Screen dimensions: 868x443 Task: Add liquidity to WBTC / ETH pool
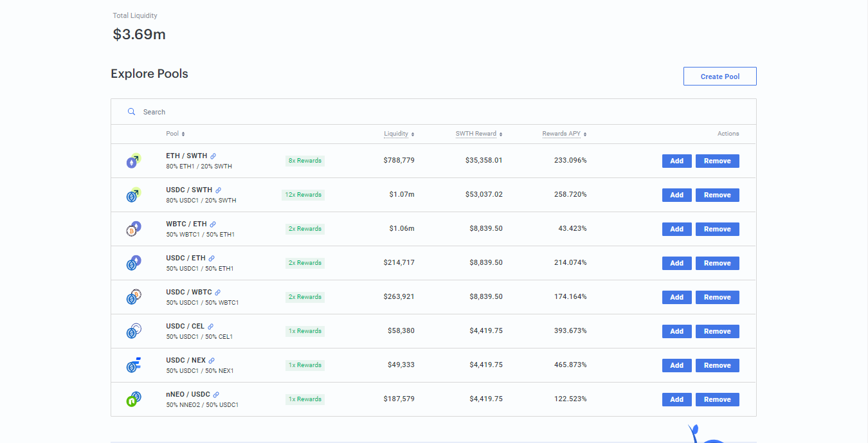677,229
